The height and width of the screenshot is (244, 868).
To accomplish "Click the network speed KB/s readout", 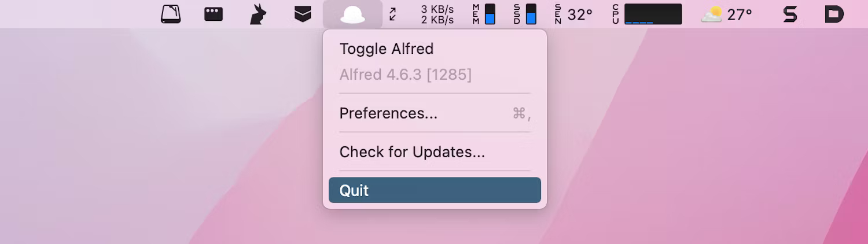I will pyautogui.click(x=437, y=14).
